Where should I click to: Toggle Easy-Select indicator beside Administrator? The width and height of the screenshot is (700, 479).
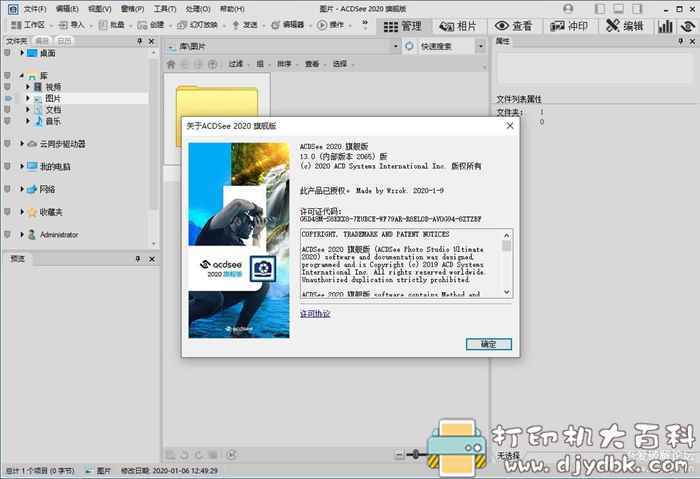tap(7, 235)
